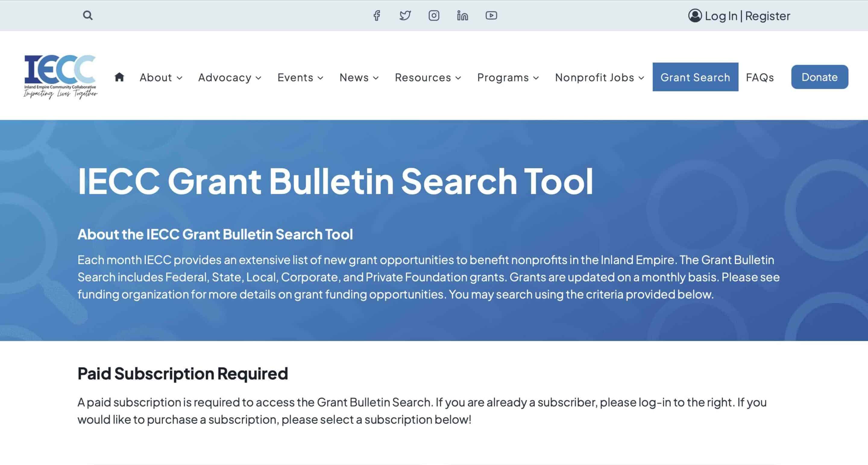This screenshot has width=868, height=465.
Task: Open the LinkedIn icon link
Action: (x=462, y=15)
